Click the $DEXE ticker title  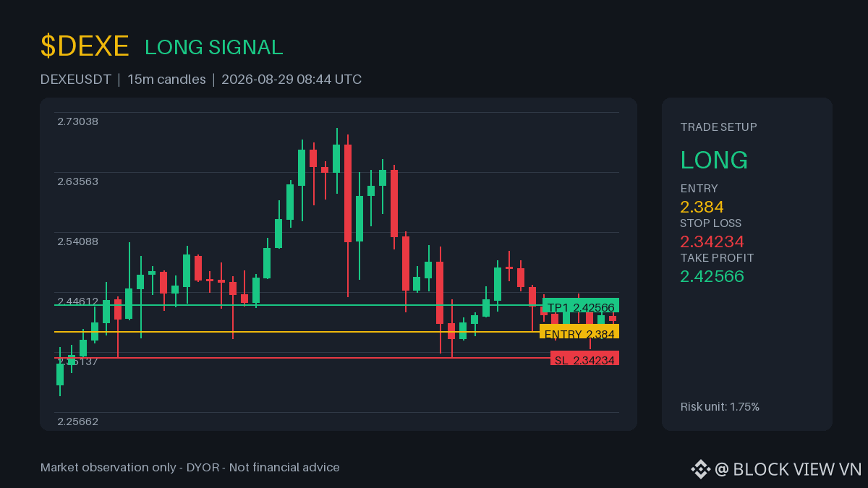(85, 46)
